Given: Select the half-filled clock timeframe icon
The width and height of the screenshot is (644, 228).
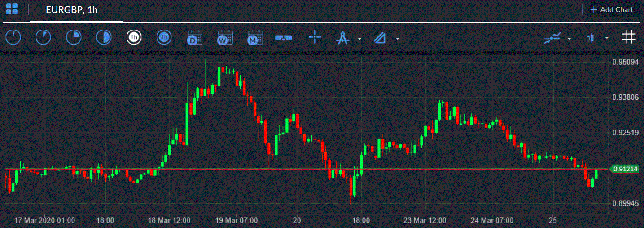Looking at the screenshot, I should tap(104, 37).
